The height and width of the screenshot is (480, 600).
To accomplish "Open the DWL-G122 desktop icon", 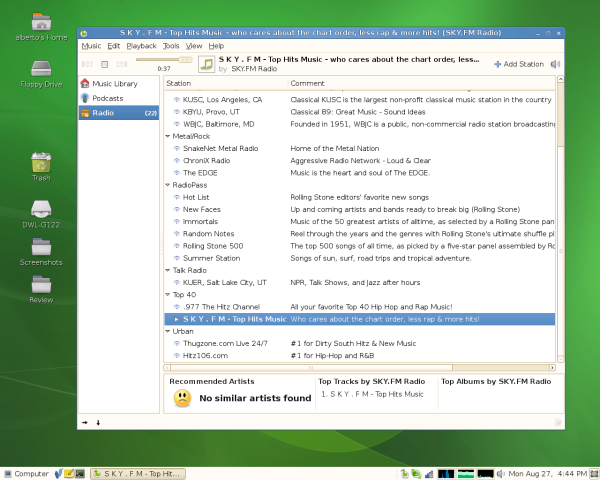I will coord(41,214).
